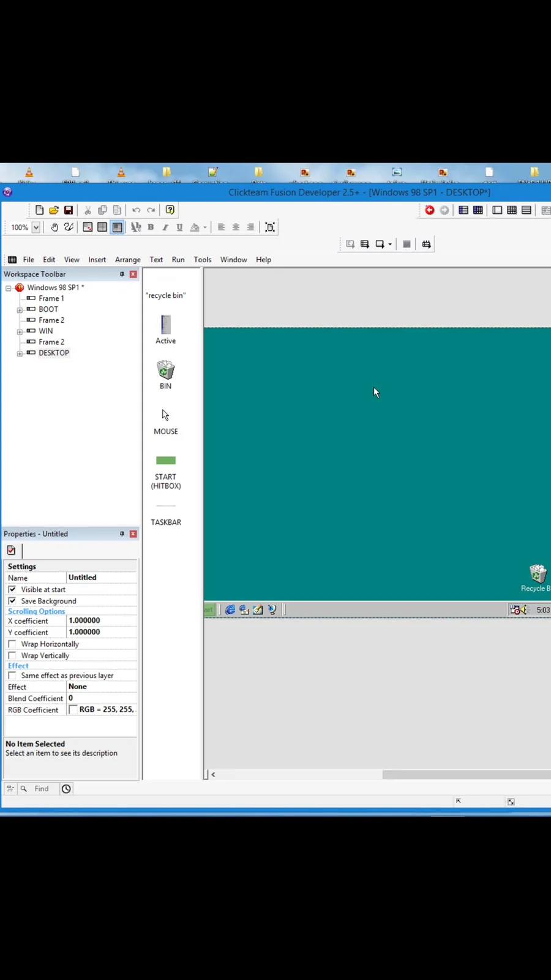Cut selection with the scissors icon

(x=88, y=210)
